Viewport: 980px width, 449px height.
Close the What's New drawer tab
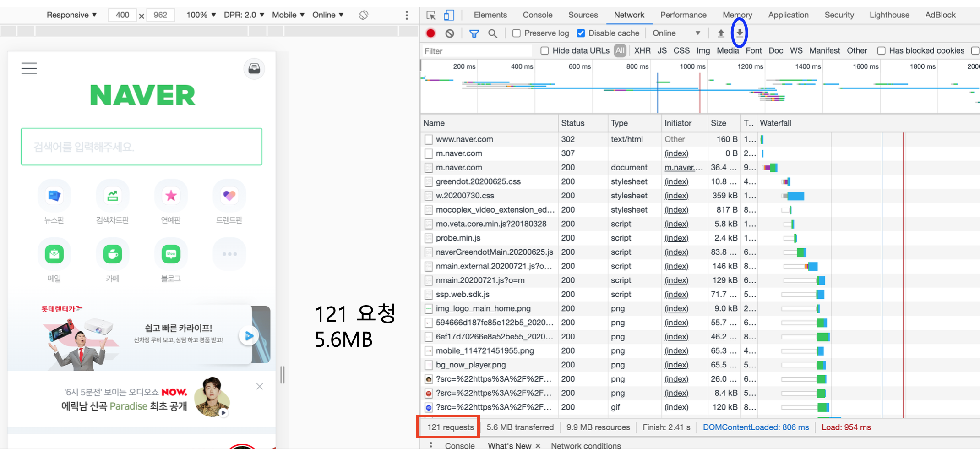click(538, 446)
